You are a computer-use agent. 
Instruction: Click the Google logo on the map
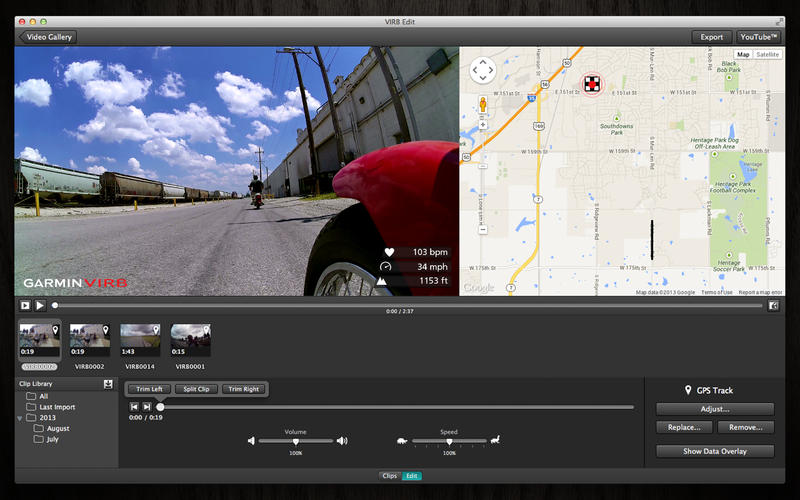479,288
